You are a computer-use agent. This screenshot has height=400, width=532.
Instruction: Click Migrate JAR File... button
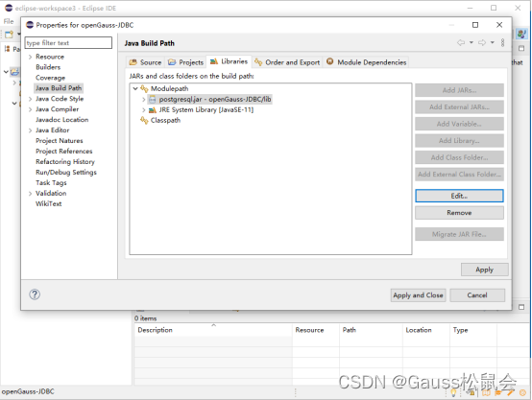click(x=459, y=234)
